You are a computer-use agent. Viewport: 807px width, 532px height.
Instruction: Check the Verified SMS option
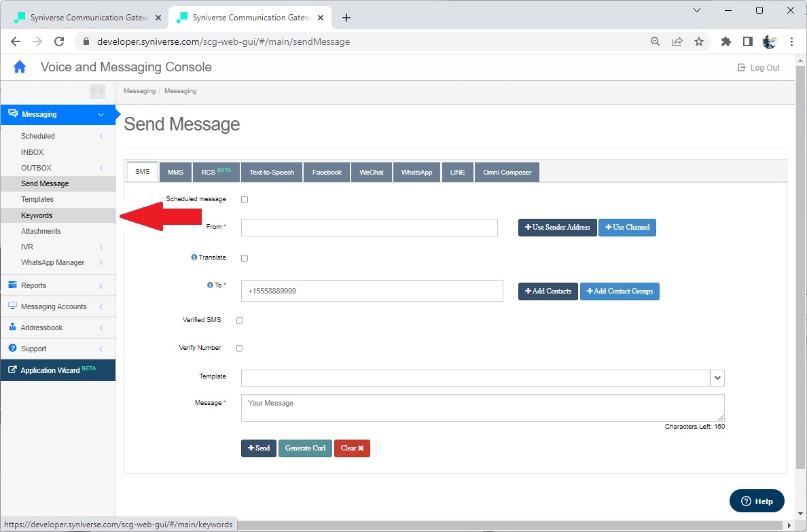(239, 320)
